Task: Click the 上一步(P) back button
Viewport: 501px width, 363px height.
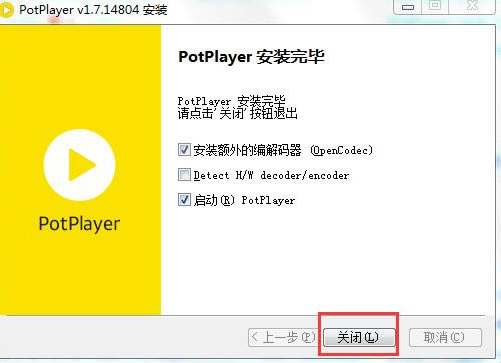Action: pos(283,337)
